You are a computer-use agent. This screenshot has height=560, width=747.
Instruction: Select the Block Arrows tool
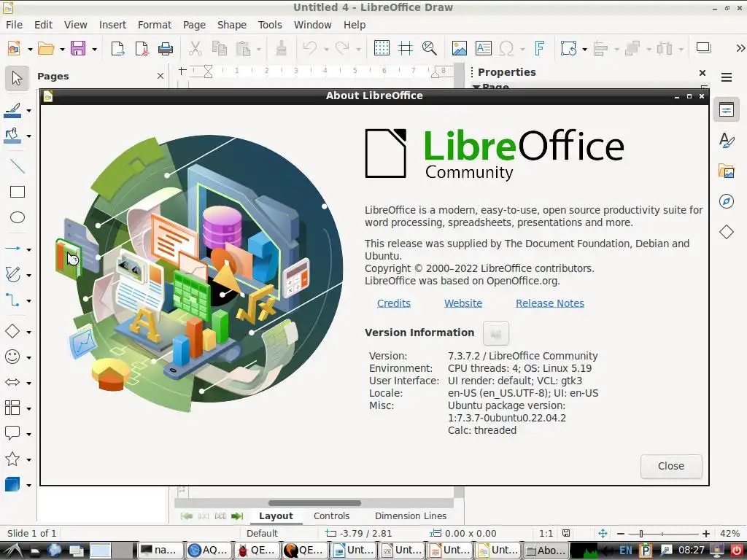12,382
